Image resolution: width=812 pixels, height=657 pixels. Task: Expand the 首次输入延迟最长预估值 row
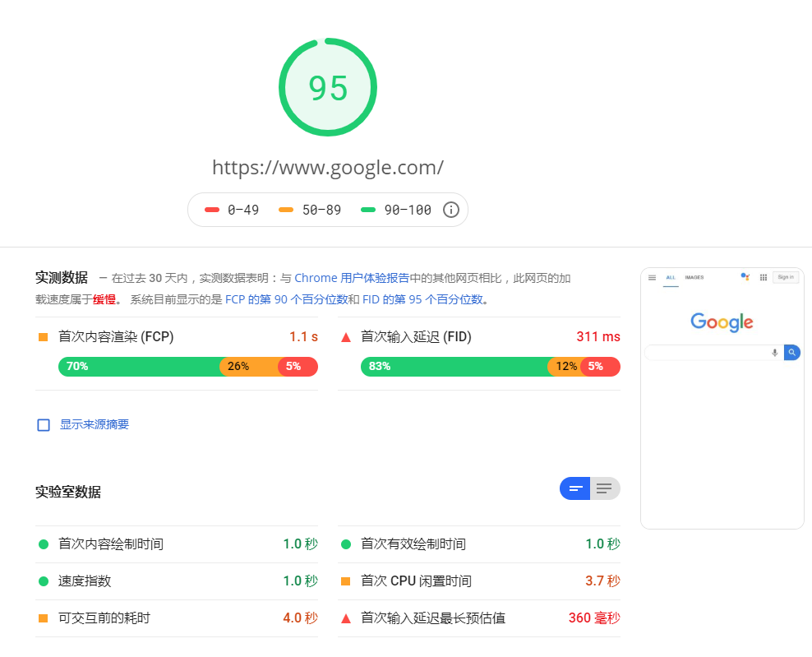click(x=479, y=618)
